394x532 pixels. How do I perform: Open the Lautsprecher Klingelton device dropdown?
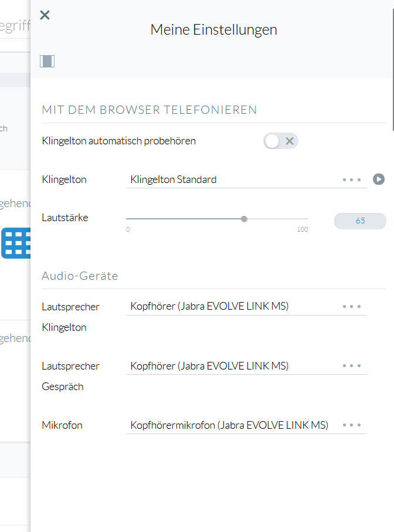(235, 306)
